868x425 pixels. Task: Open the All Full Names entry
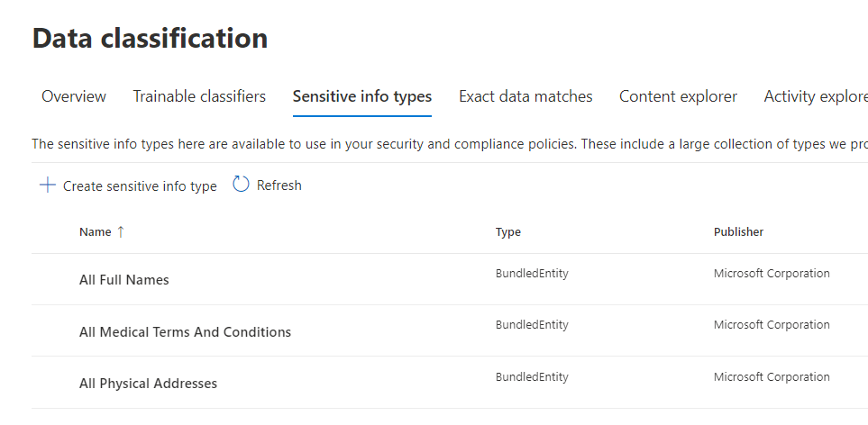click(124, 280)
